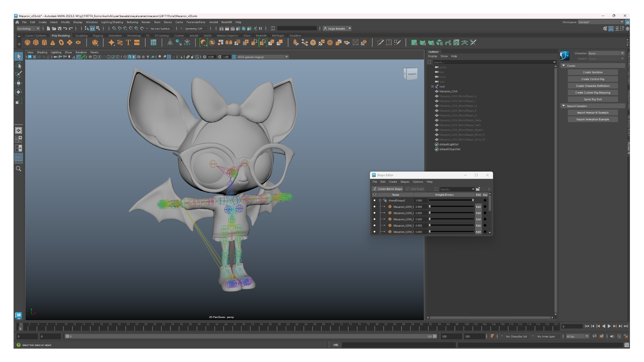Click the Quick Rig Tool button
The height and width of the screenshot is (362, 644).
coord(593,99)
